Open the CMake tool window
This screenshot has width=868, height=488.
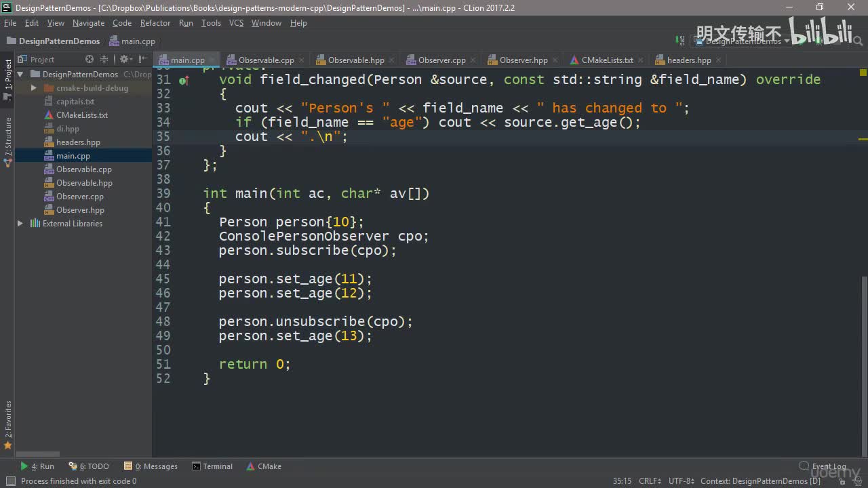(264, 466)
